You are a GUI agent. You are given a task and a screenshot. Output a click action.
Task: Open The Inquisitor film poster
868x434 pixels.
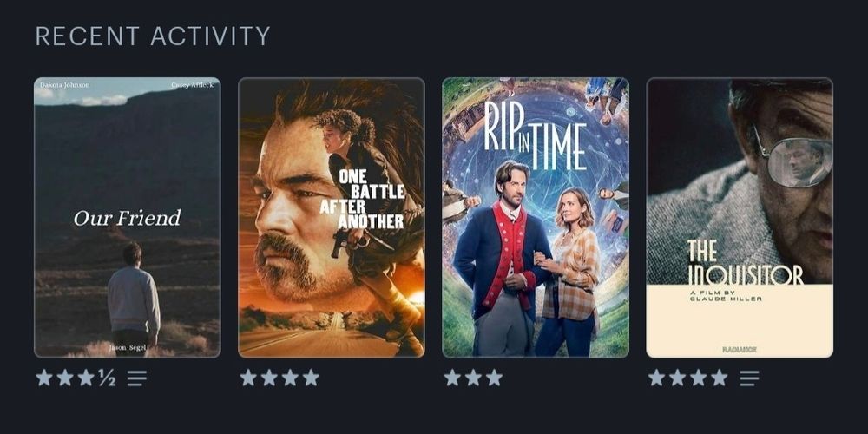coord(740,218)
